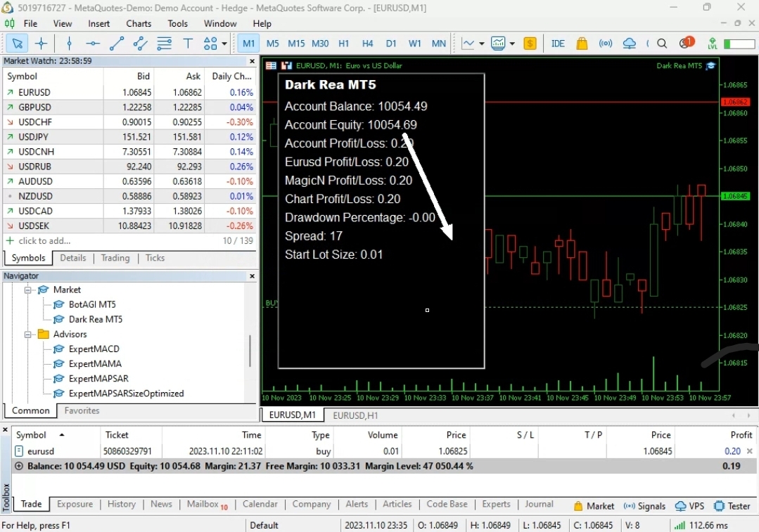Collapse the Market tree node

27,290
